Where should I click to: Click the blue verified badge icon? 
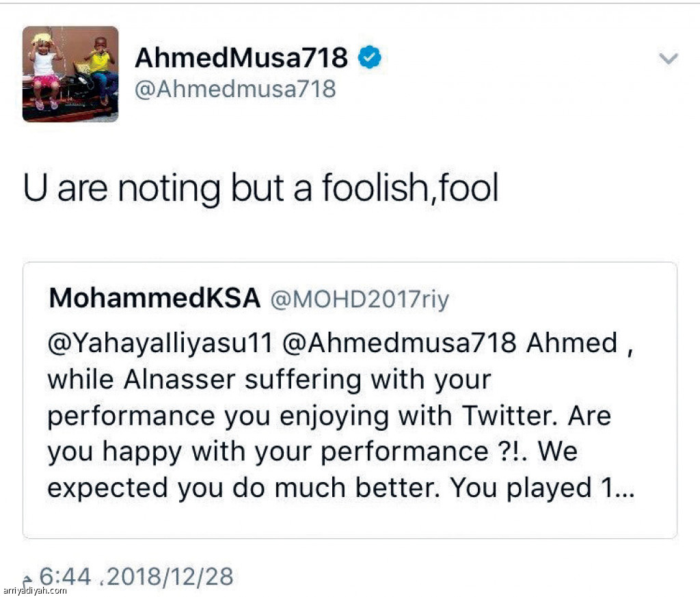click(x=370, y=58)
